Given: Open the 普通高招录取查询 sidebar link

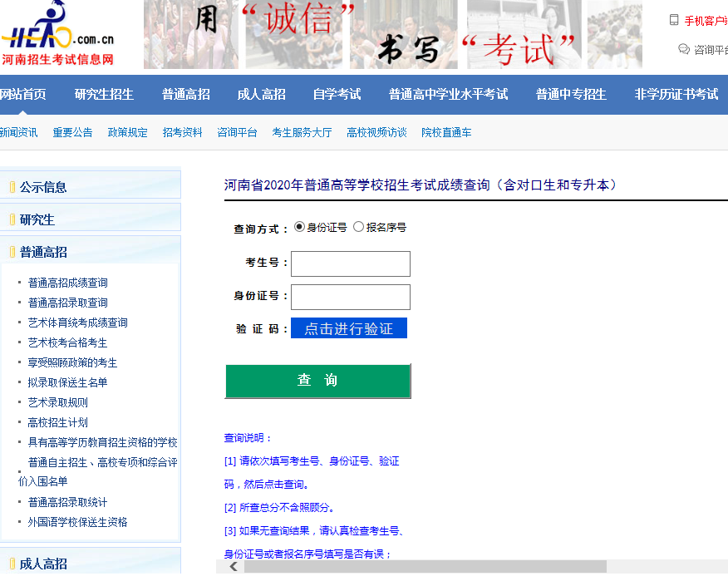Looking at the screenshot, I should [x=67, y=303].
